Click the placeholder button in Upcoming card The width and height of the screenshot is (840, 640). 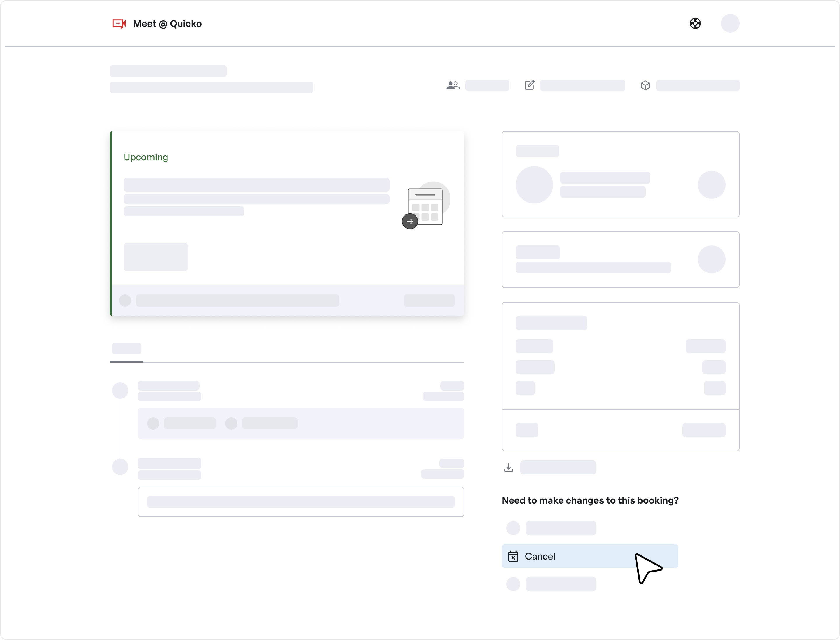pos(155,257)
